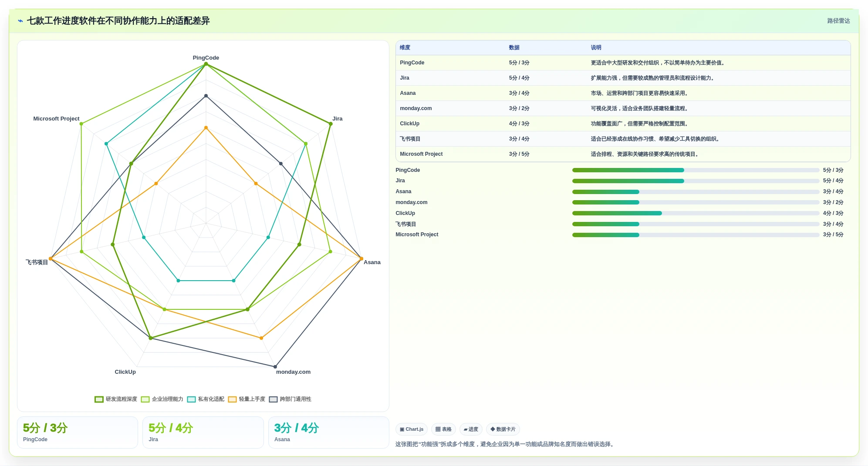868x466 pixels.
Task: Click the 进度 tag chip
Action: (471, 429)
